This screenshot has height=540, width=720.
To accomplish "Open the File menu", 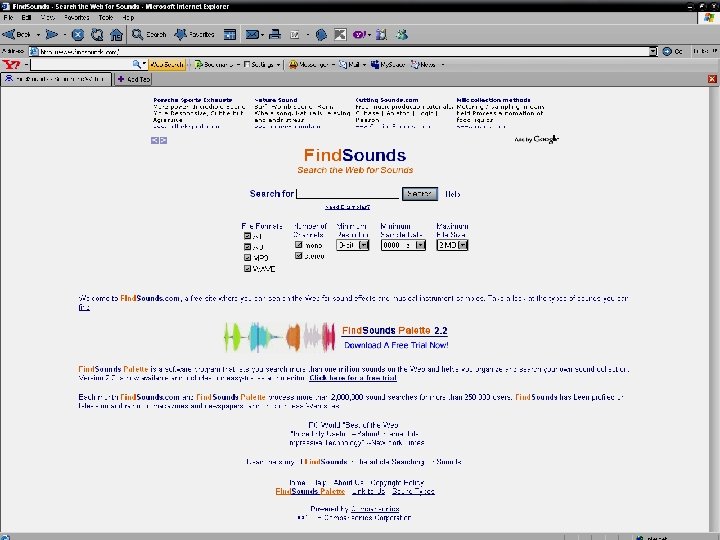I will tap(8, 17).
